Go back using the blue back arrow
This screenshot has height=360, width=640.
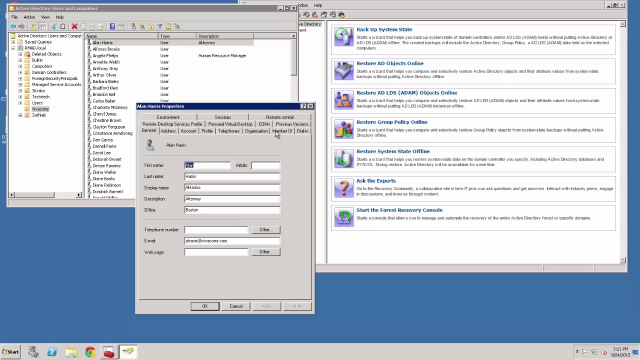(13, 27)
